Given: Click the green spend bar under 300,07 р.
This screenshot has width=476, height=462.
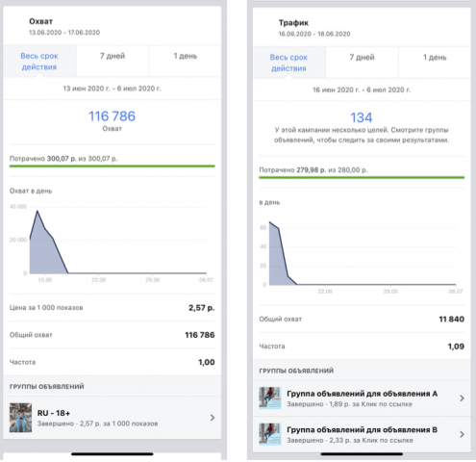Looking at the screenshot, I should pyautogui.click(x=113, y=167).
